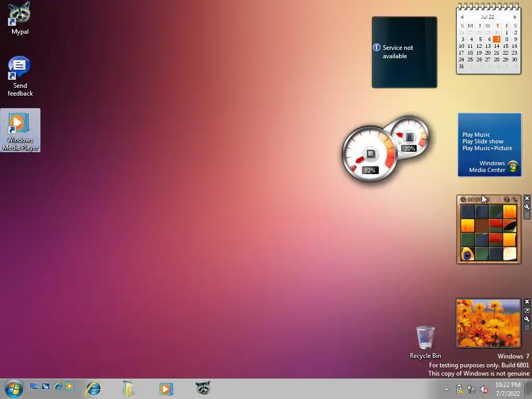Click Play Slide show in Media Center gadget
This screenshot has height=399, width=532.
tap(483, 141)
